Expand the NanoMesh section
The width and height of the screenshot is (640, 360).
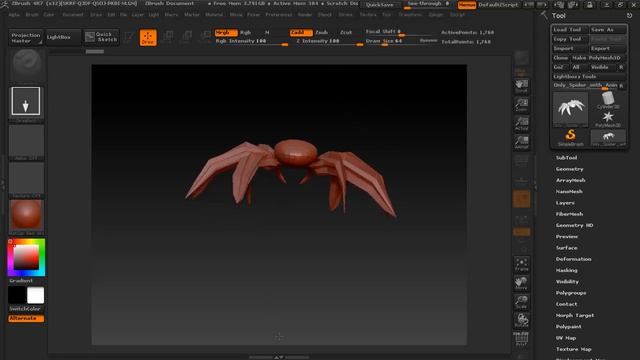(569, 191)
